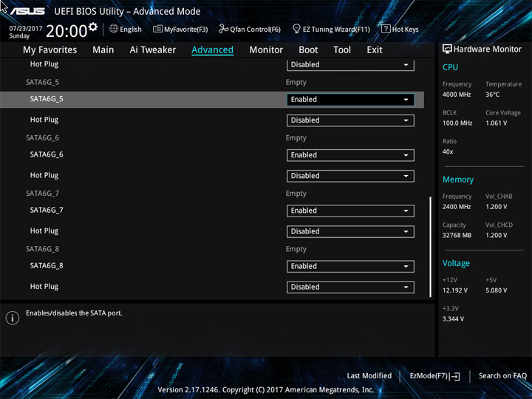Open the Exit tab
Screen dimensions: 532x399
(x=375, y=50)
